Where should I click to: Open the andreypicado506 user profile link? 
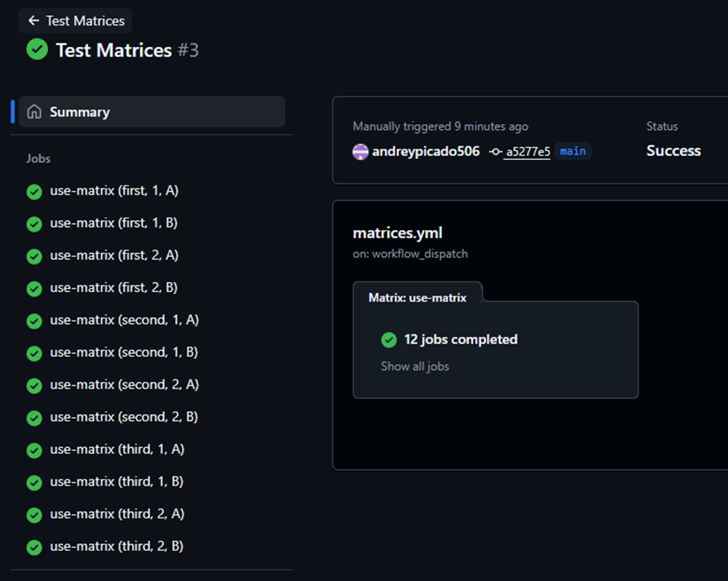(426, 152)
